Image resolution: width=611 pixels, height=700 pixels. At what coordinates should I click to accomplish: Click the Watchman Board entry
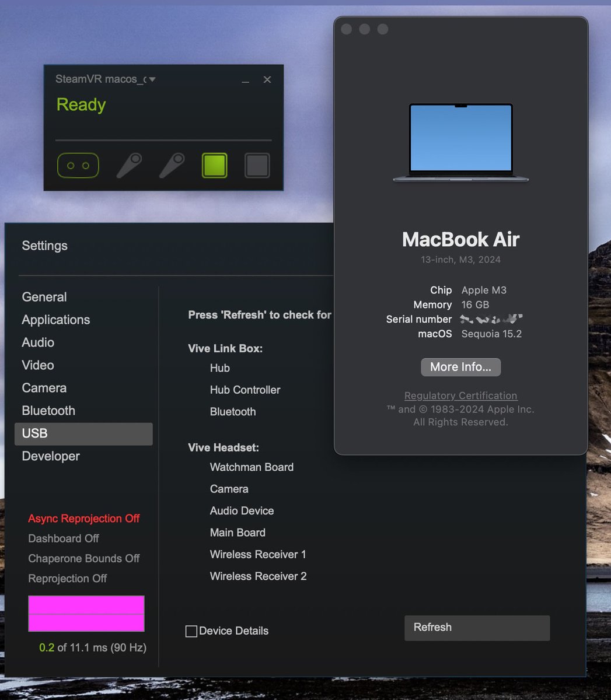tap(252, 467)
